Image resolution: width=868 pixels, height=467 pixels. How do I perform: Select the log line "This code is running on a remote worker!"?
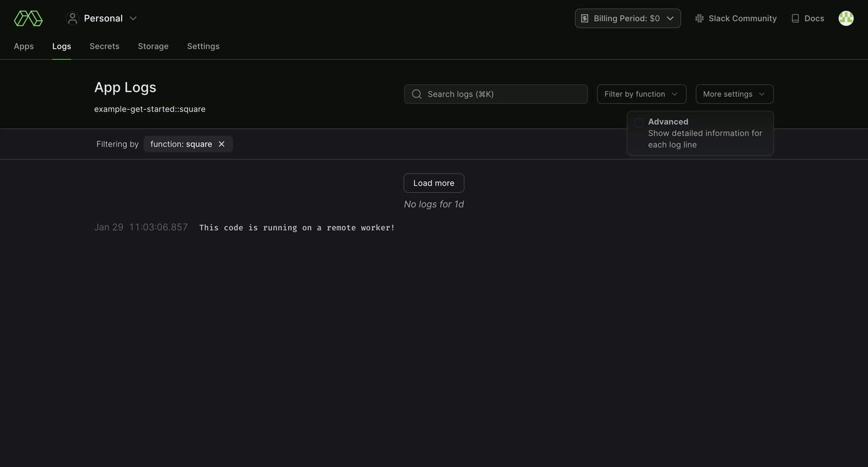pos(297,228)
